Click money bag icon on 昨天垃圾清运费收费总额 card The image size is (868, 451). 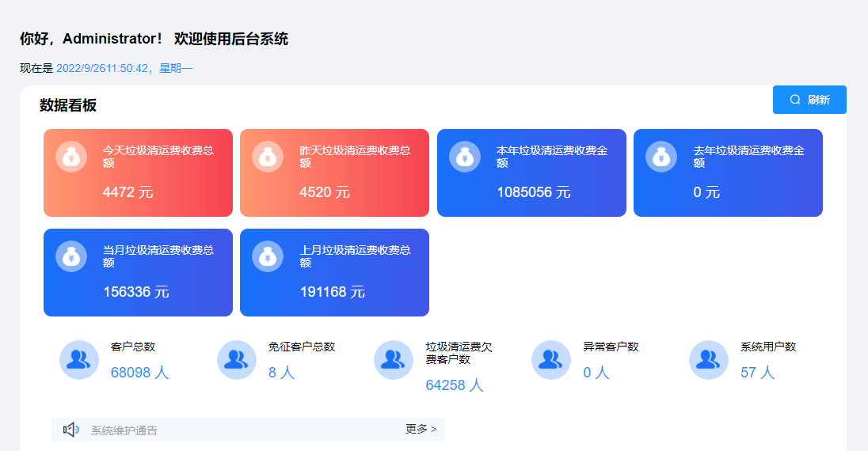268,156
